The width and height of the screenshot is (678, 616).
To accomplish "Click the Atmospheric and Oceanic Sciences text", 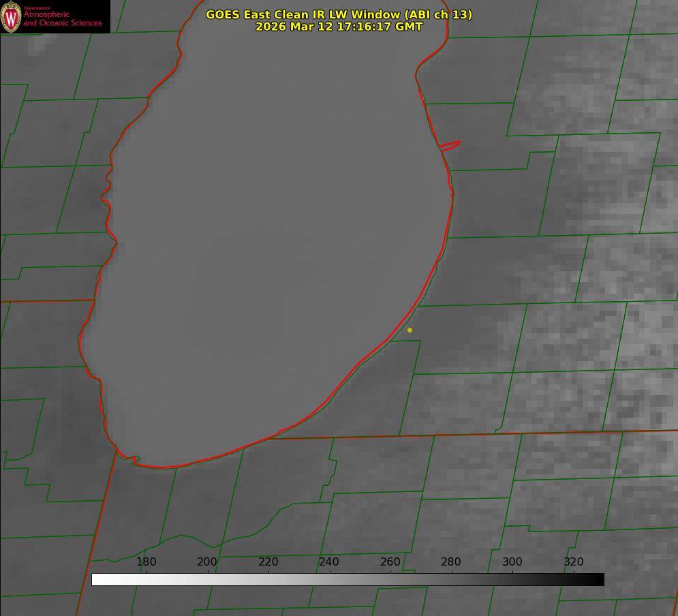I will (62, 18).
